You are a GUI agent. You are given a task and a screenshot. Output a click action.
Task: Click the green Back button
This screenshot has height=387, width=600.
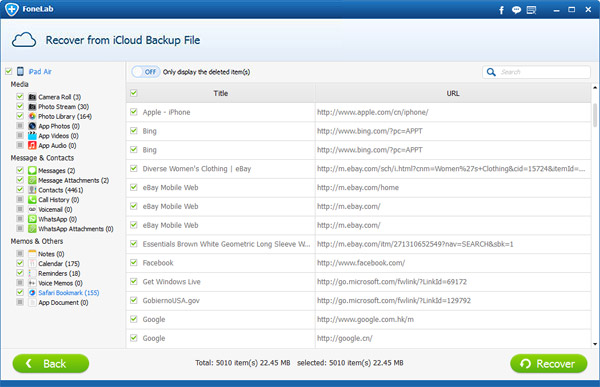pyautogui.click(x=51, y=363)
